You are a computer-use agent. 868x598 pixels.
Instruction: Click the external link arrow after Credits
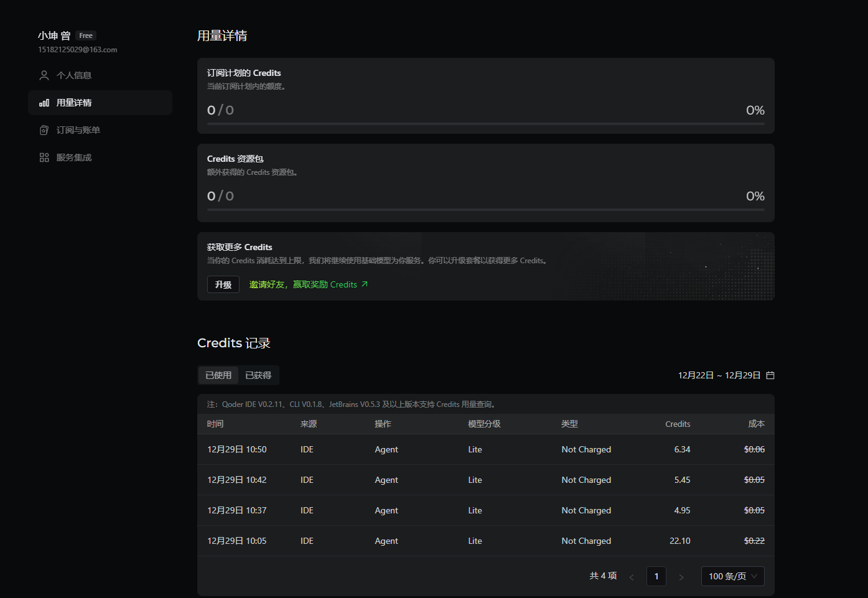(x=365, y=284)
